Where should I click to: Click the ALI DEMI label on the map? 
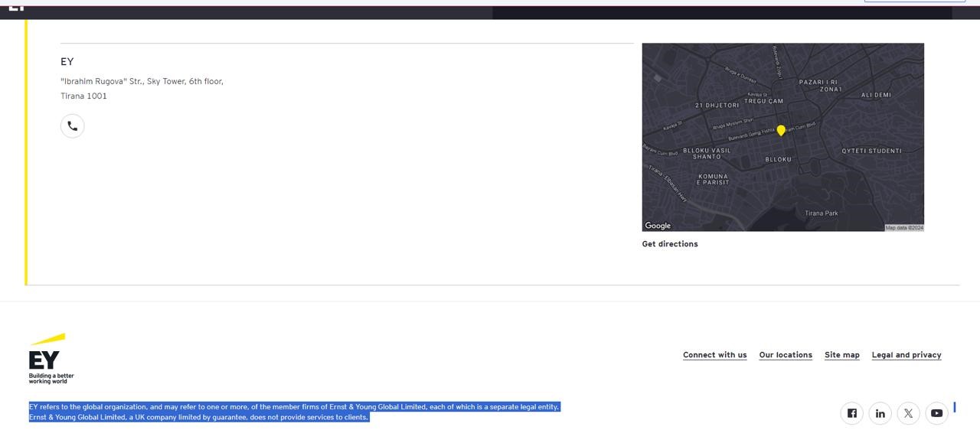click(876, 96)
